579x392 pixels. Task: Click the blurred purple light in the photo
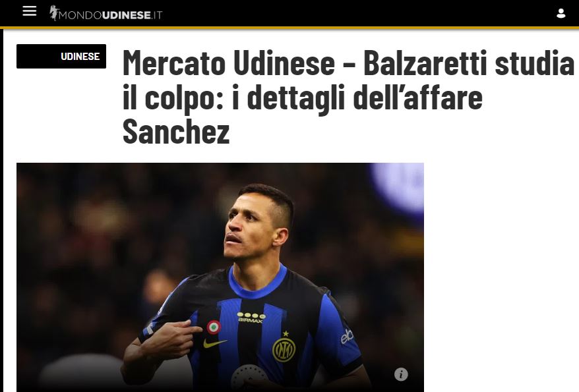coord(399,188)
